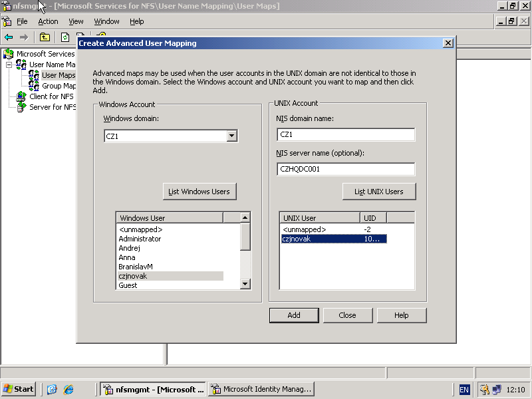Open the Window menu
532x399 pixels.
pyautogui.click(x=106, y=21)
